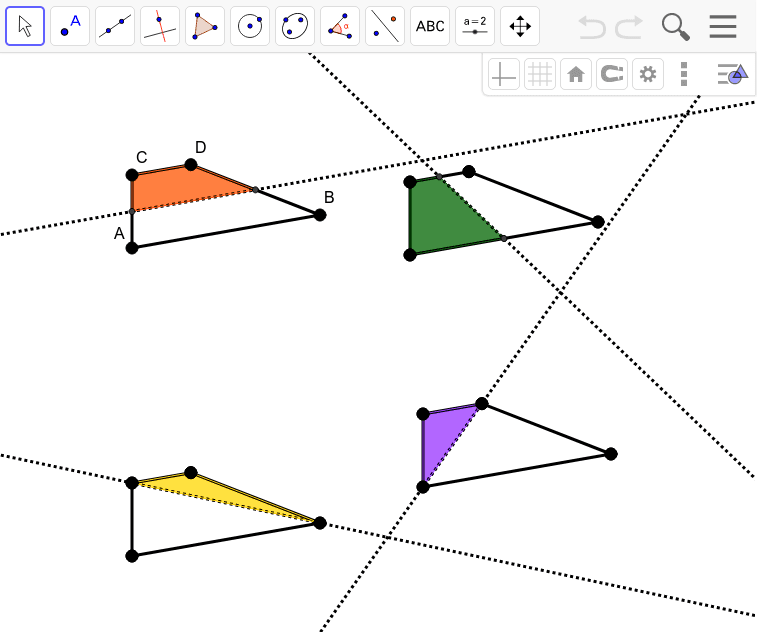The height and width of the screenshot is (634, 757).
Task: Select point B on the quadrilateral
Action: point(320,215)
